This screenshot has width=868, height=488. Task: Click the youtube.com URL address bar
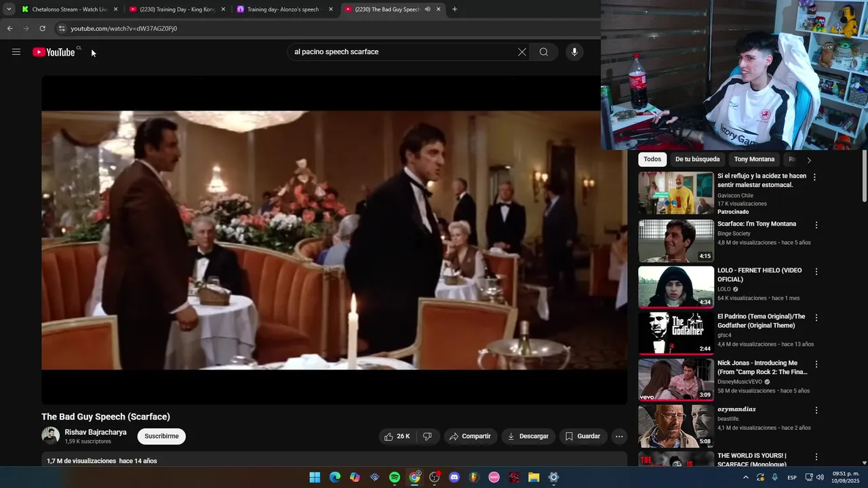pyautogui.click(x=124, y=28)
